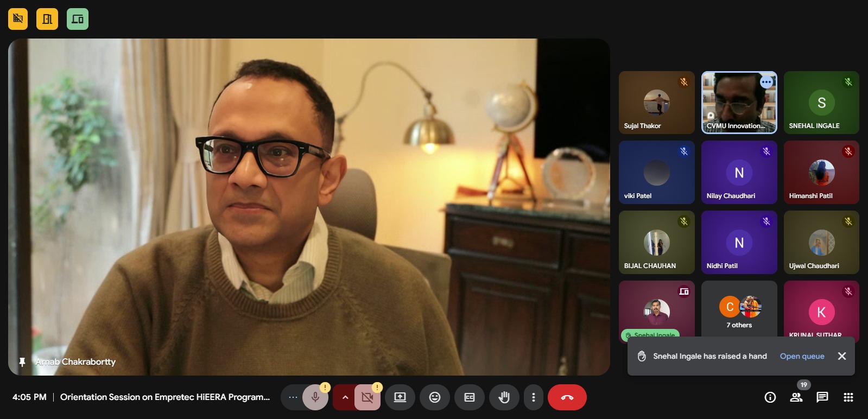Viewport: 868px width, 419px height.
Task: Click the green picture-in-picture extension icon
Action: [78, 19]
